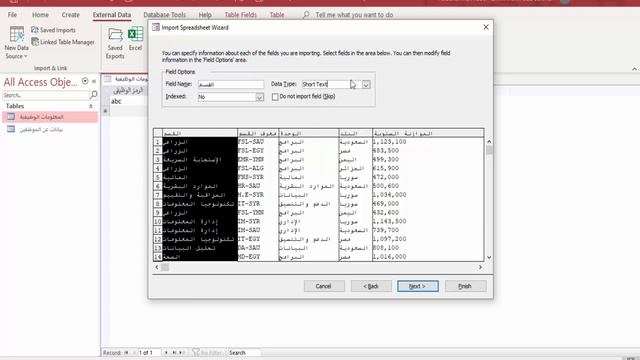
Task: Select the FSL-SAU cell in row 1
Action: point(258,142)
